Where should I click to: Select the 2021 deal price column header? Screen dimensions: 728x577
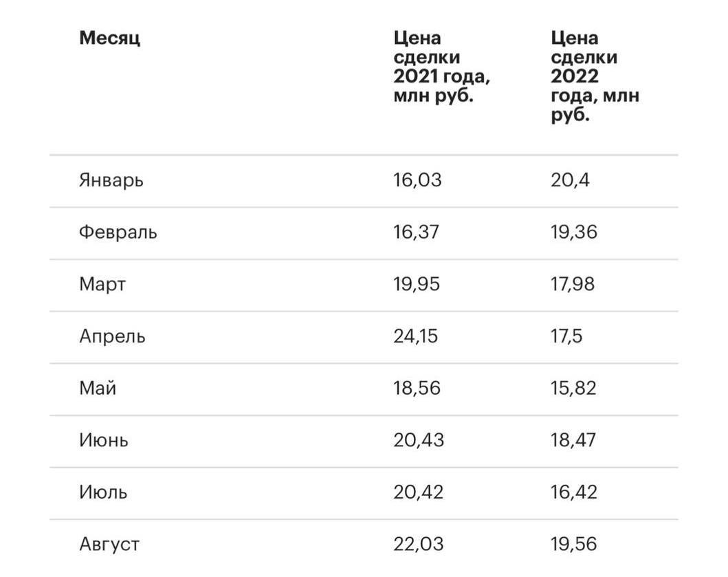(441, 67)
